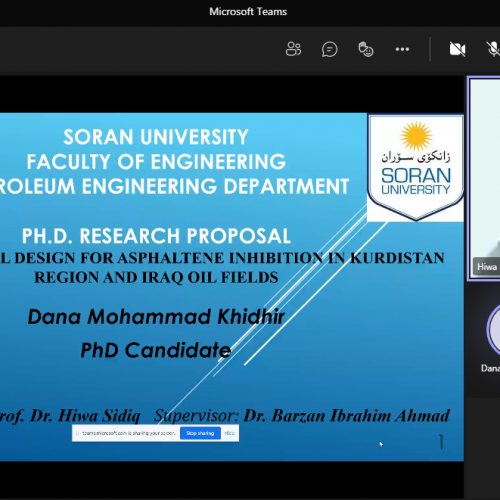Click the SORAN UNIVERSITY slide title
The width and height of the screenshot is (500, 500).
click(156, 137)
